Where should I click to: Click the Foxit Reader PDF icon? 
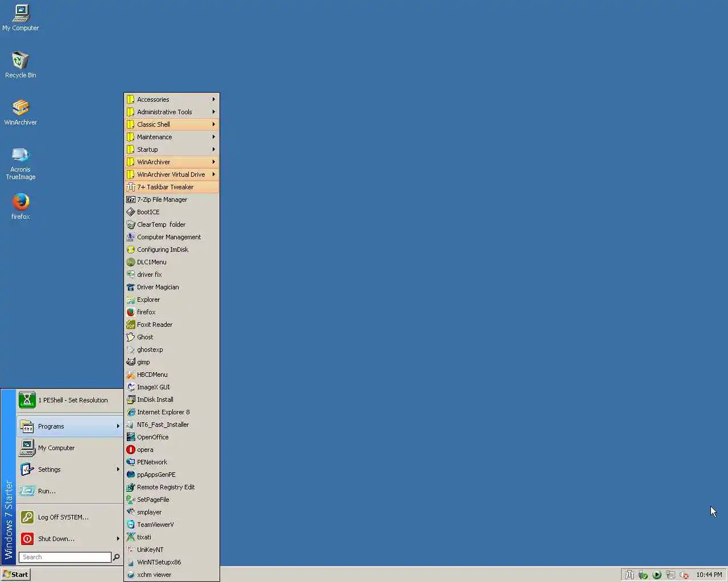pos(131,325)
